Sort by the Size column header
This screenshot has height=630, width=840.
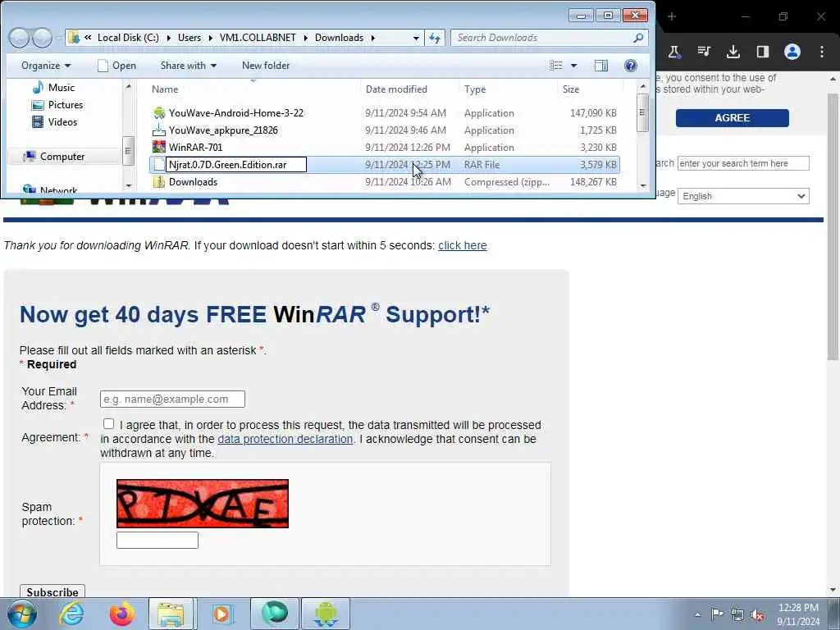coord(571,89)
